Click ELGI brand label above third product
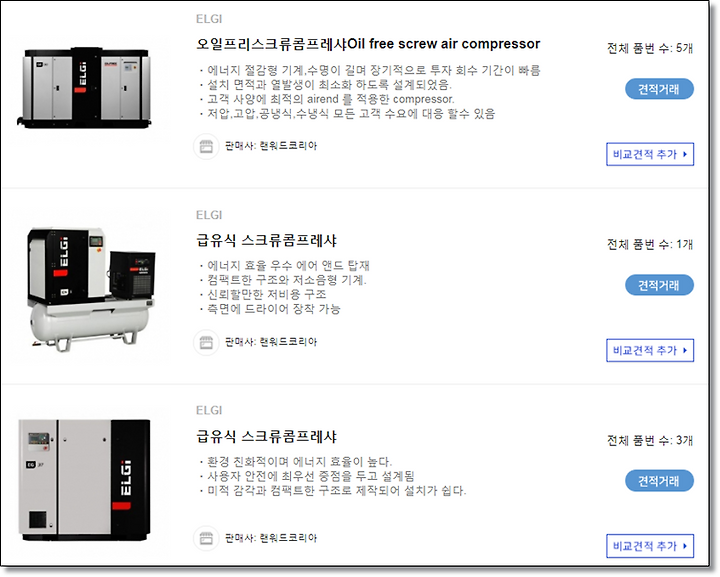The height and width of the screenshot is (577, 720). coord(209,410)
